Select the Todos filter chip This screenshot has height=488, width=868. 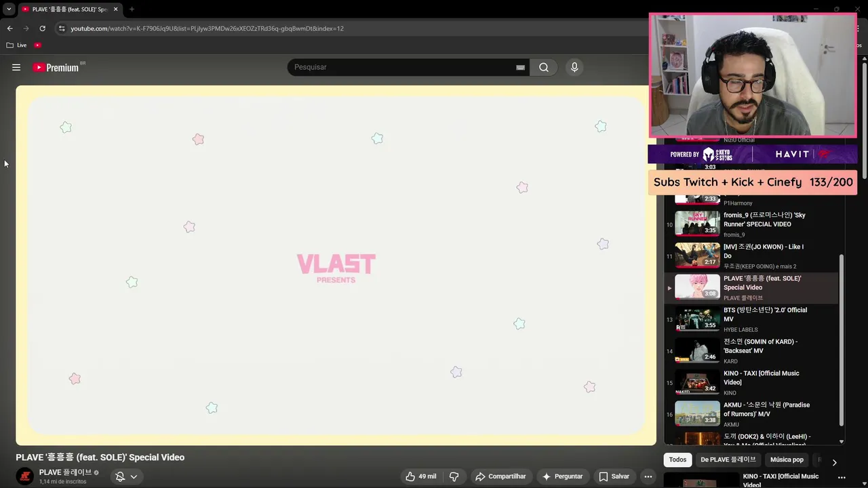[x=677, y=460]
